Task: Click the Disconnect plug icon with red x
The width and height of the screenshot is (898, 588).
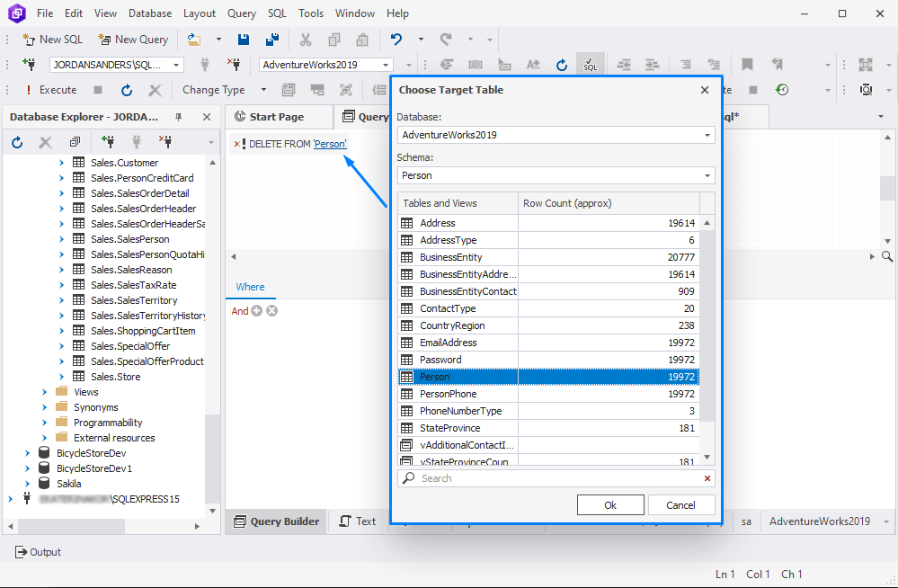Action: coord(234,65)
